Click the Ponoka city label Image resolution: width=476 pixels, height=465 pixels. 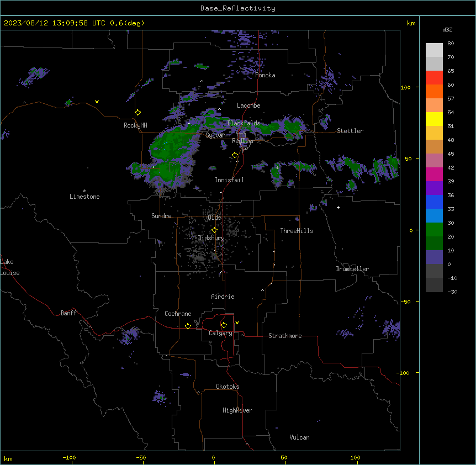click(x=265, y=75)
